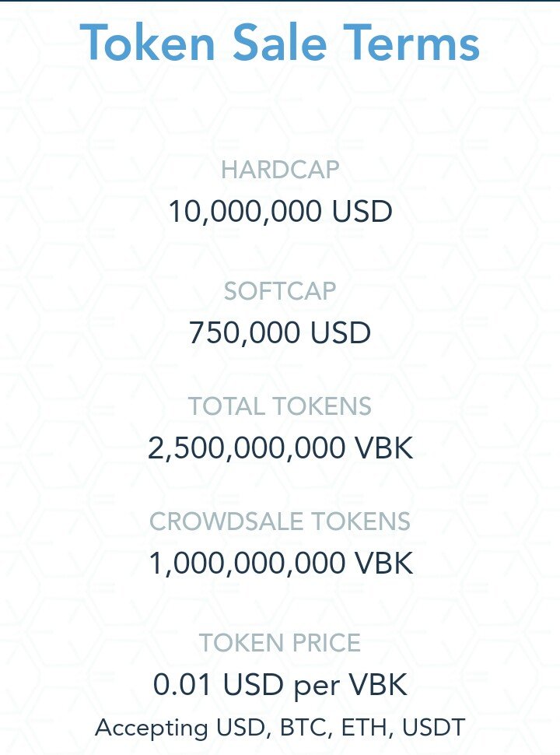The height and width of the screenshot is (755, 560).
Task: Click the Accepting USD, BTC, ETH, USDT line
Action: (x=280, y=727)
